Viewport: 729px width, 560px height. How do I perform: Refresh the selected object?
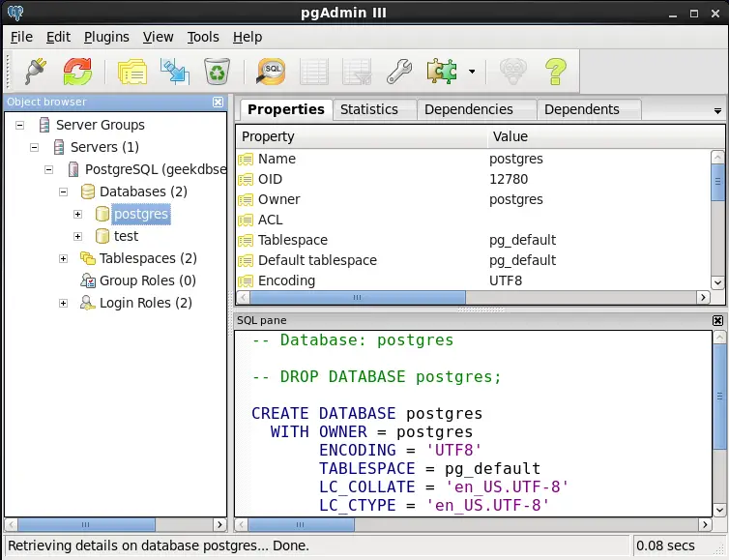(77, 72)
